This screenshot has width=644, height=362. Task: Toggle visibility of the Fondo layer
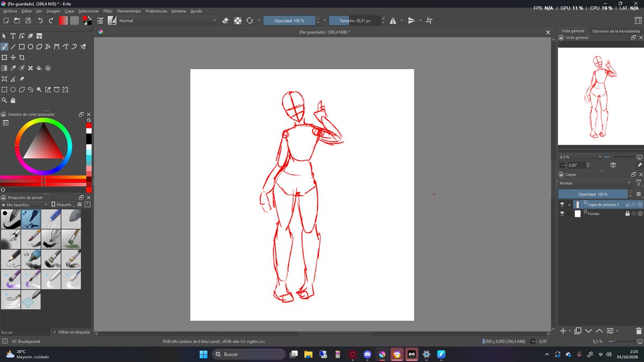coord(562,213)
